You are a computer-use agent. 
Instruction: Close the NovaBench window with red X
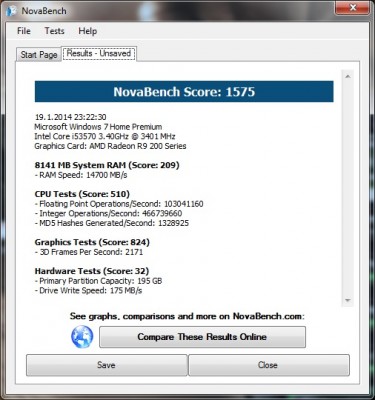coord(353,7)
